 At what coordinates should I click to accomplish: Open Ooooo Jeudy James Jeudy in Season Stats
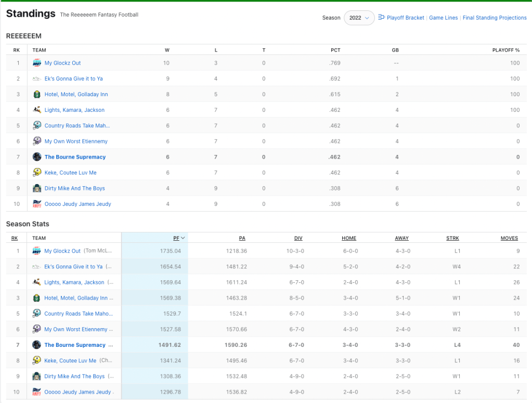77,392
